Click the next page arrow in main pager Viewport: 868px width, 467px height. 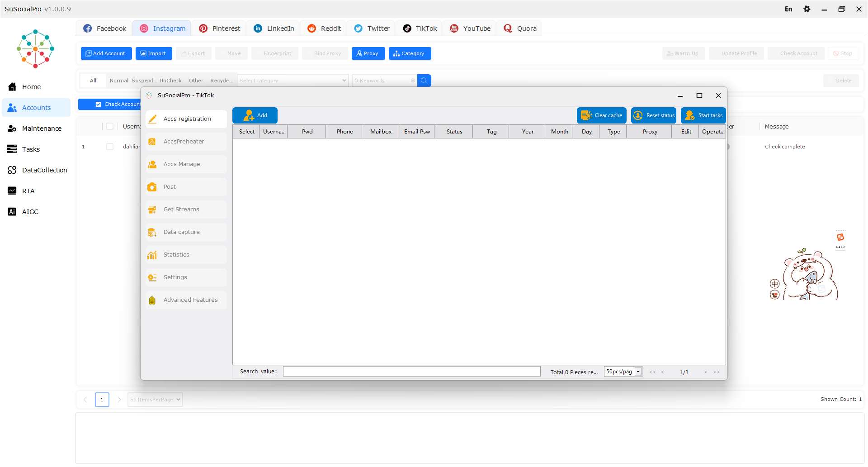click(119, 400)
